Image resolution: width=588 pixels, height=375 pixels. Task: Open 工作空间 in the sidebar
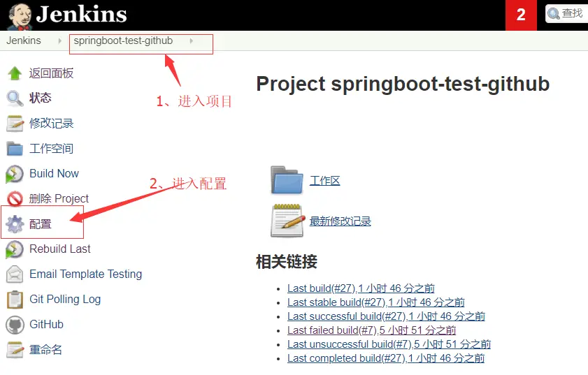(x=51, y=149)
